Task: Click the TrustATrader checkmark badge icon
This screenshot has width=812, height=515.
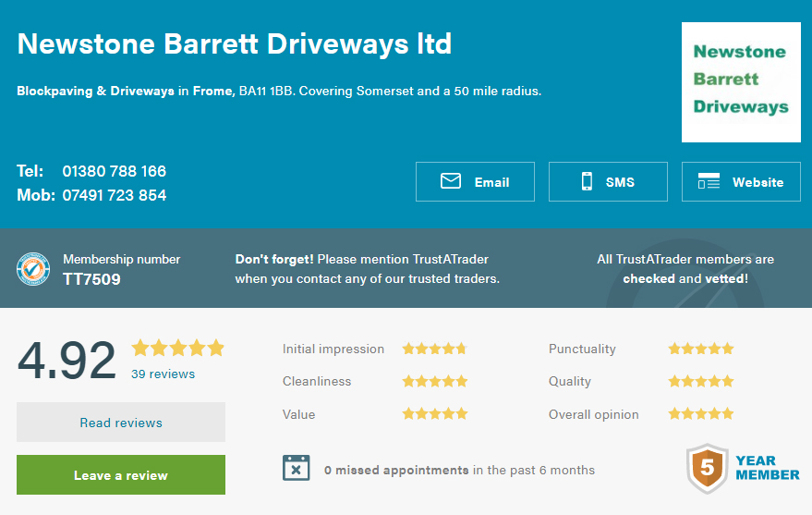Action: coord(33,269)
